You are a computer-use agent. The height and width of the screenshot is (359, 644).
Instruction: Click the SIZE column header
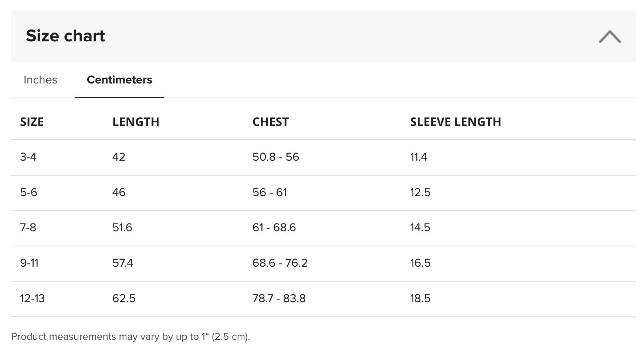(32, 122)
